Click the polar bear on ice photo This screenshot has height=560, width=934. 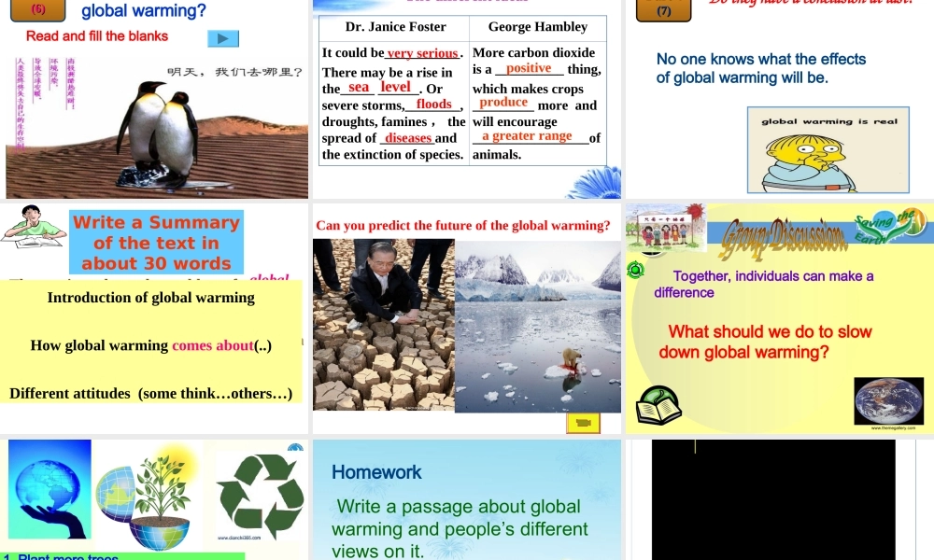pos(538,326)
